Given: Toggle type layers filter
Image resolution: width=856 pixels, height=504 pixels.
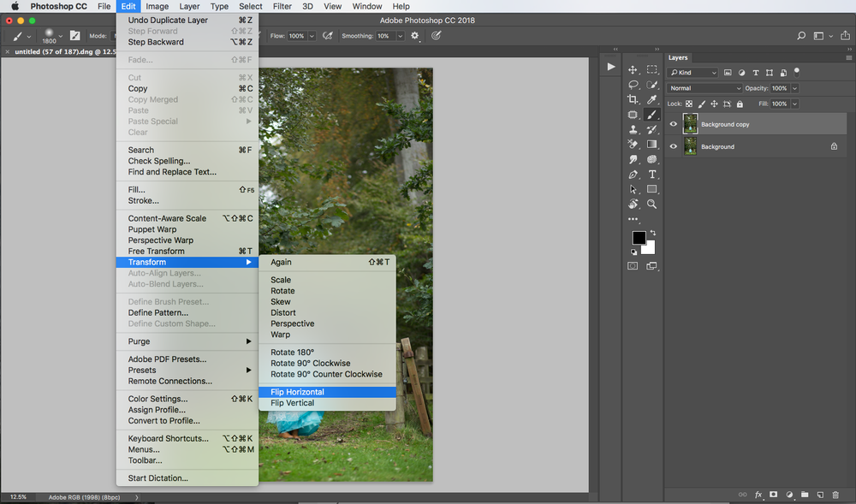Looking at the screenshot, I should pyautogui.click(x=756, y=73).
